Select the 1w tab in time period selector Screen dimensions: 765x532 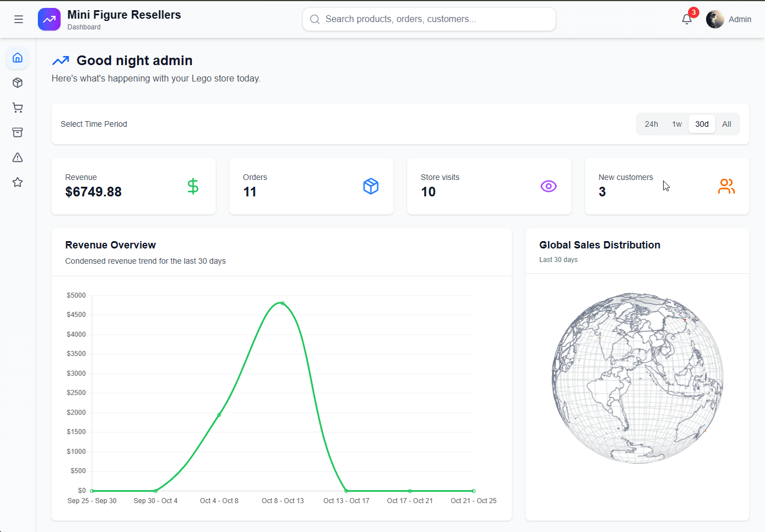coord(676,123)
